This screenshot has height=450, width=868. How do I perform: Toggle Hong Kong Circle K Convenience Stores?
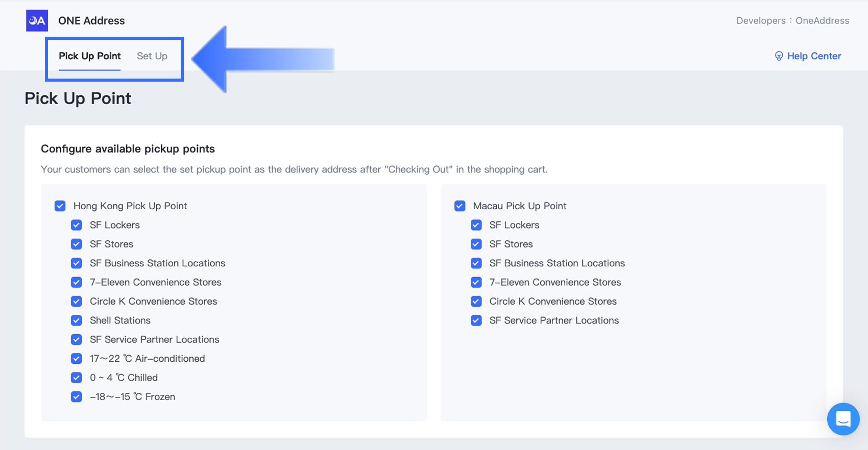(x=77, y=302)
